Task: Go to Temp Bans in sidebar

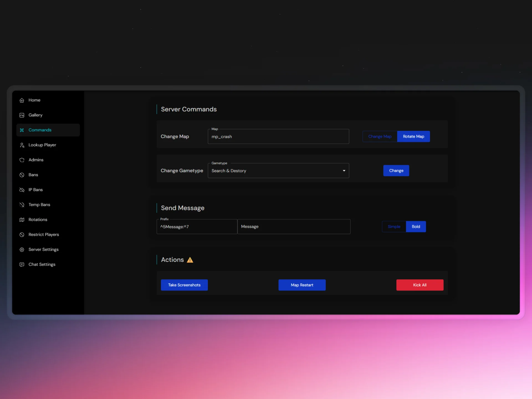Action: [39, 205]
